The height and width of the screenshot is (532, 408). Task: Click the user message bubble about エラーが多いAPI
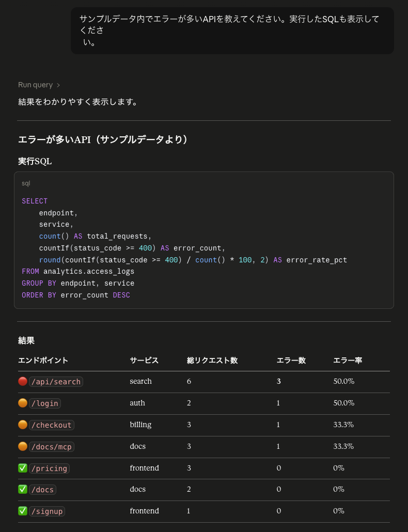[x=232, y=30]
